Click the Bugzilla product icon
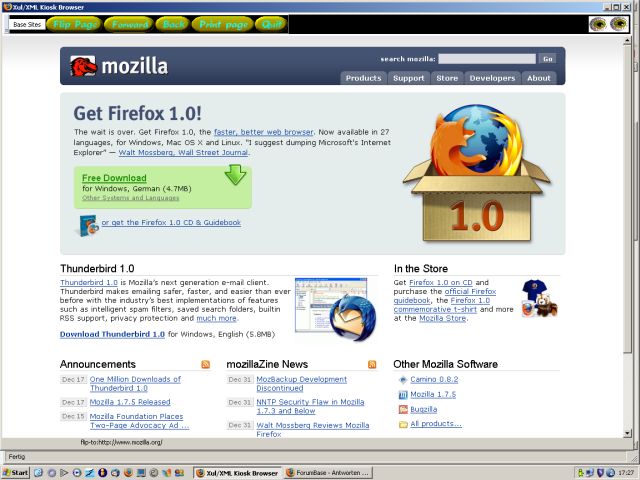This screenshot has height=480, width=640. coord(403,409)
